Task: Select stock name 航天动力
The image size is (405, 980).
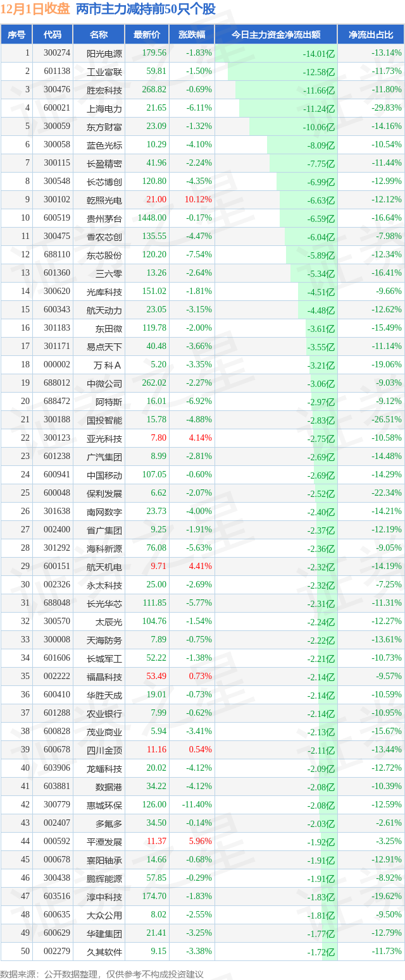Action: tap(104, 310)
